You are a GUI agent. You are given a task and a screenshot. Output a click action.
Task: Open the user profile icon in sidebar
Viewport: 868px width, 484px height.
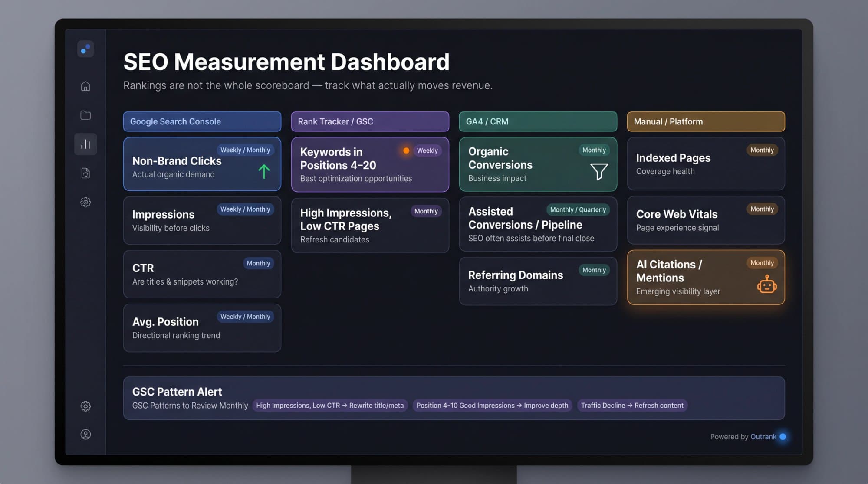point(85,434)
